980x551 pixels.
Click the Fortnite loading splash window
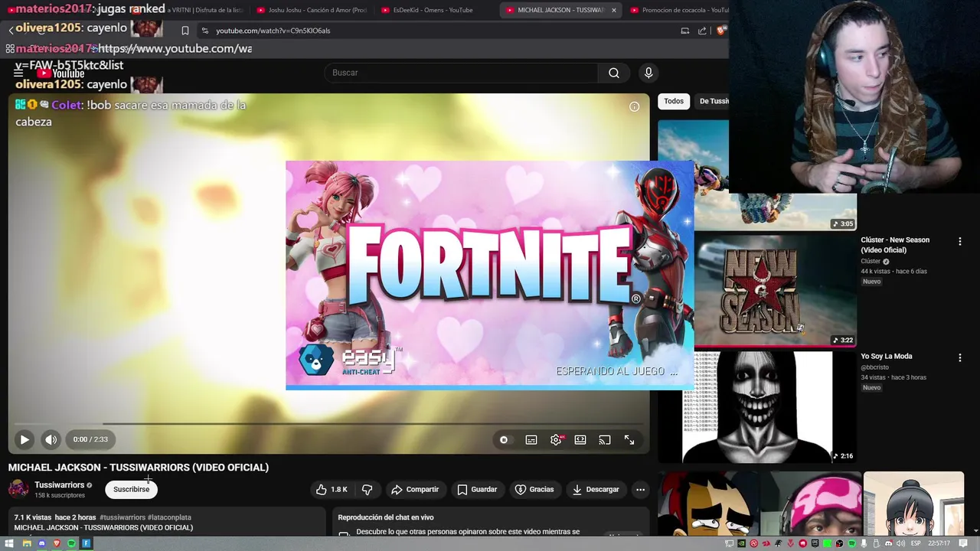(x=489, y=275)
